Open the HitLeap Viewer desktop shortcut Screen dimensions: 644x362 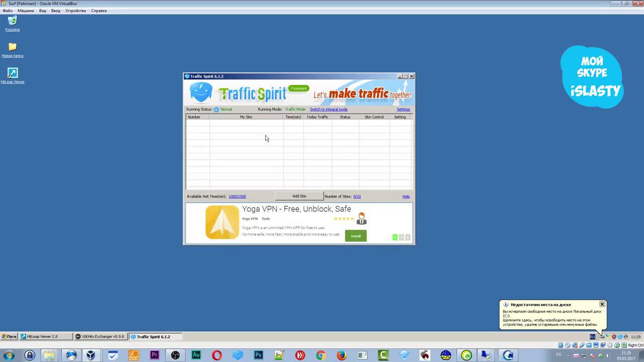click(x=13, y=75)
